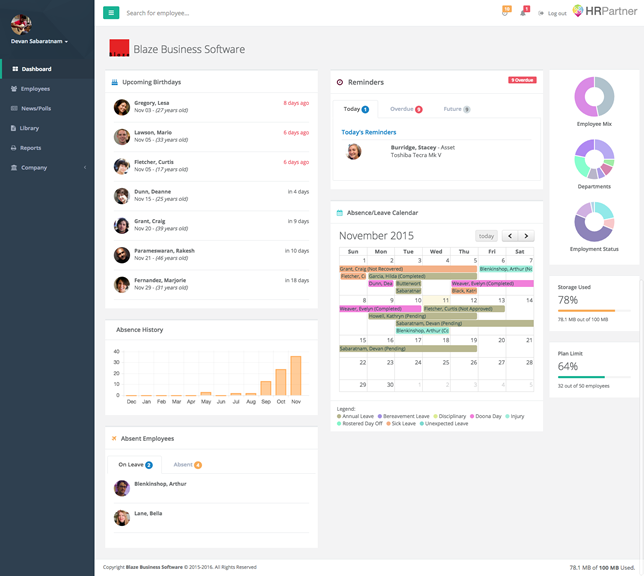
Task: Open Howell, Kathryn (Pending) calendar event
Action: click(422, 316)
